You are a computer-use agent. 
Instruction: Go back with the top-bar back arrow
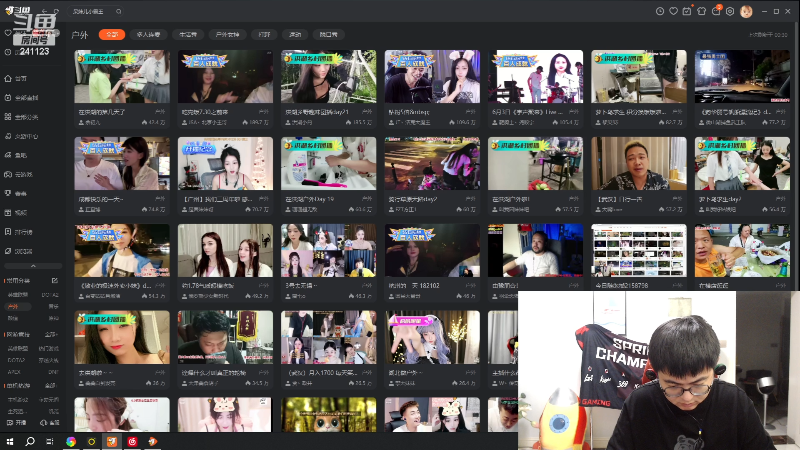tap(44, 11)
